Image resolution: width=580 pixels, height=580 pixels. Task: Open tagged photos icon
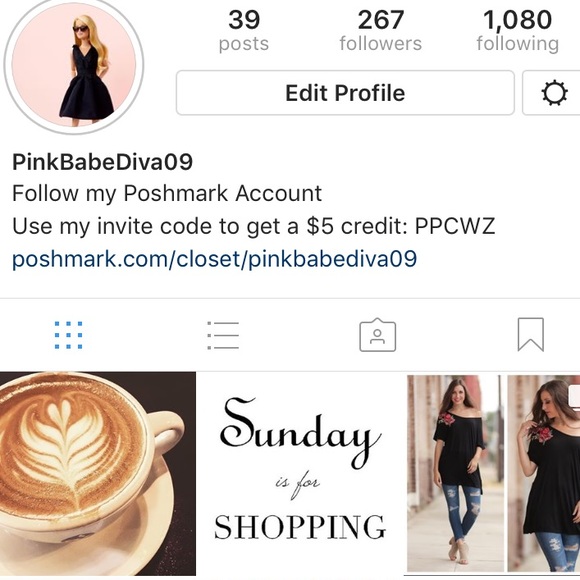pyautogui.click(x=378, y=335)
